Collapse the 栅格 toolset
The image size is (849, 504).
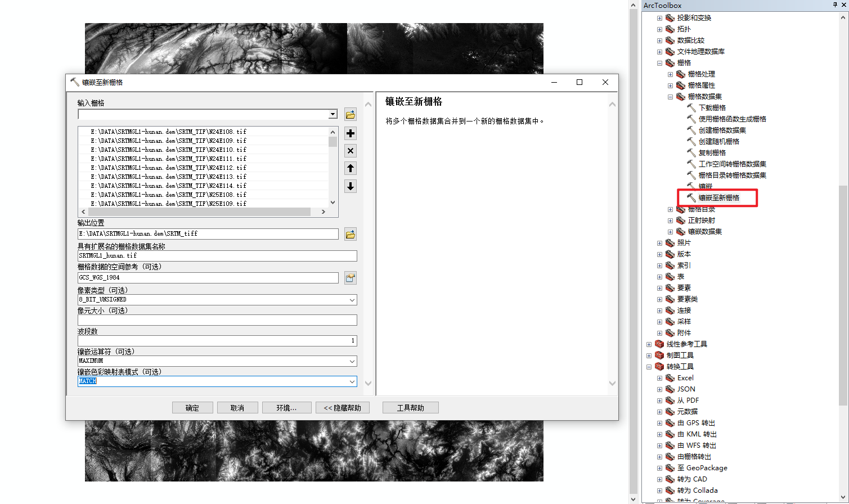click(x=659, y=63)
